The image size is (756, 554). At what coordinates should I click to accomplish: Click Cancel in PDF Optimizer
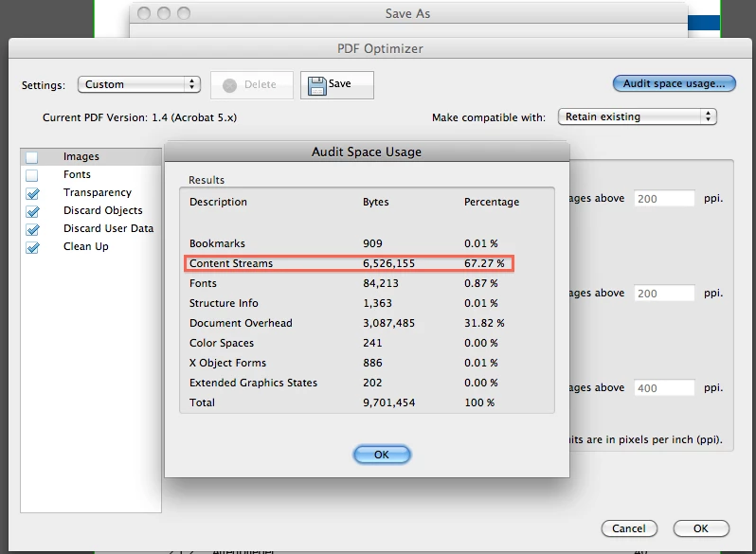tap(629, 528)
